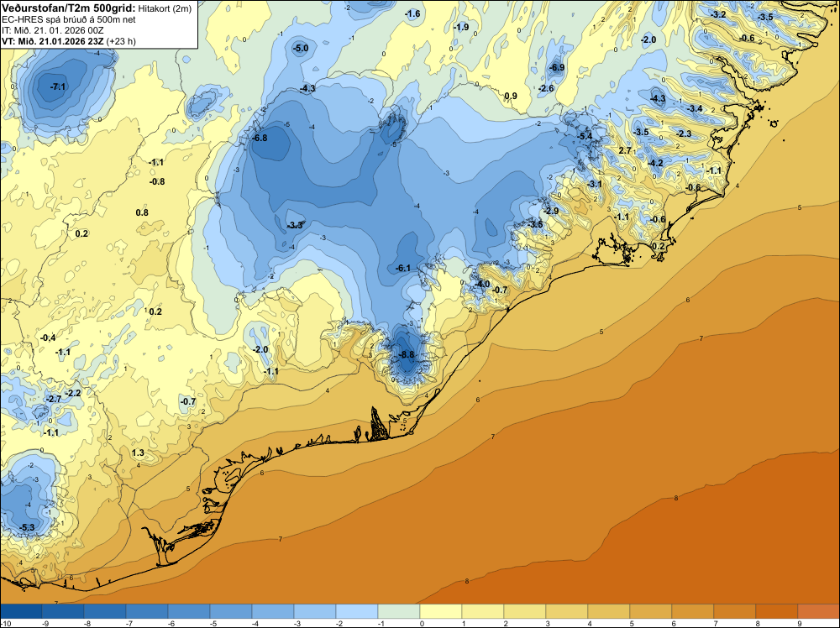Select the -0.4 temperature reading
The image size is (840, 628).
(x=48, y=338)
